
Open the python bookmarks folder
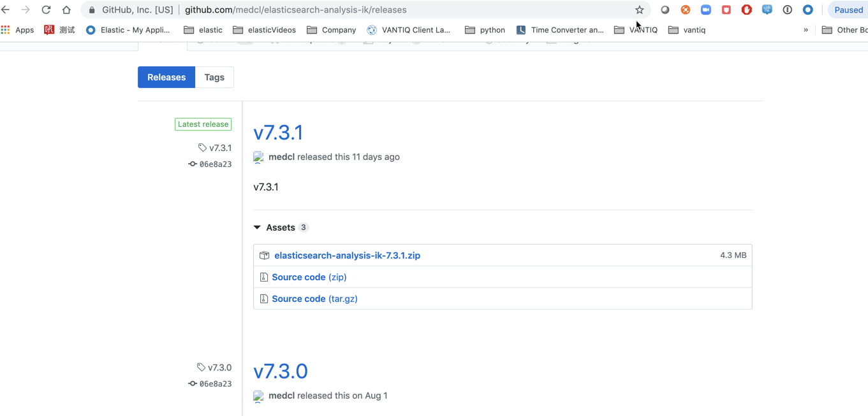coord(485,30)
